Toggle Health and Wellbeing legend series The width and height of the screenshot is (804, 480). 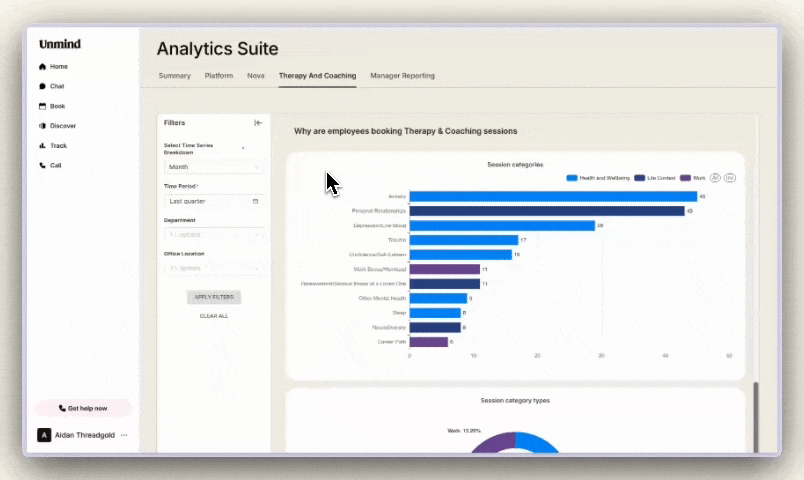(598, 178)
